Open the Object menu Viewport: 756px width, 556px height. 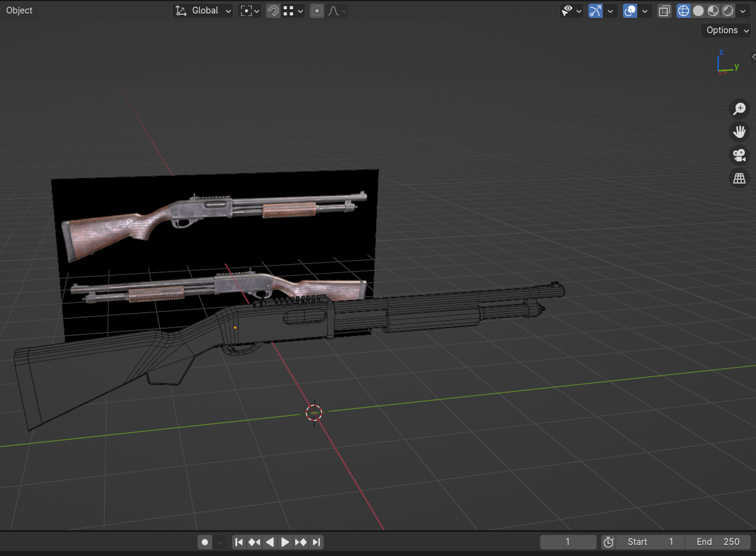[x=19, y=10]
